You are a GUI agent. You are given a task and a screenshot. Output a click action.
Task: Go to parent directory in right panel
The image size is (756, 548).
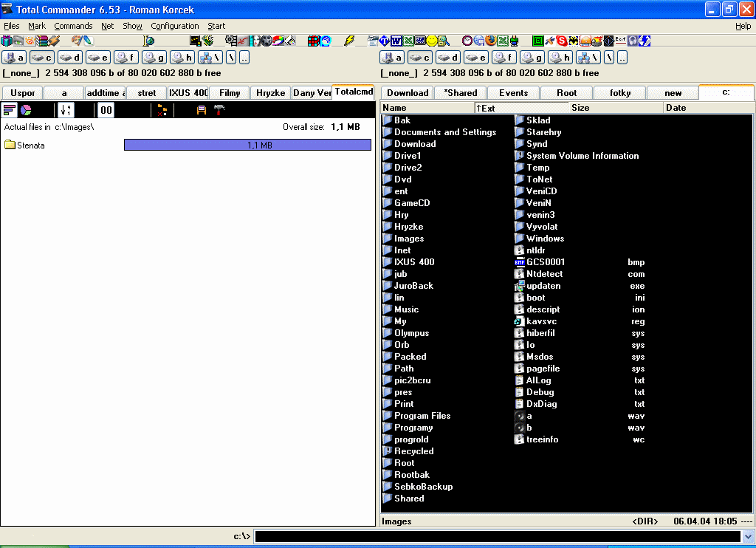(x=622, y=58)
